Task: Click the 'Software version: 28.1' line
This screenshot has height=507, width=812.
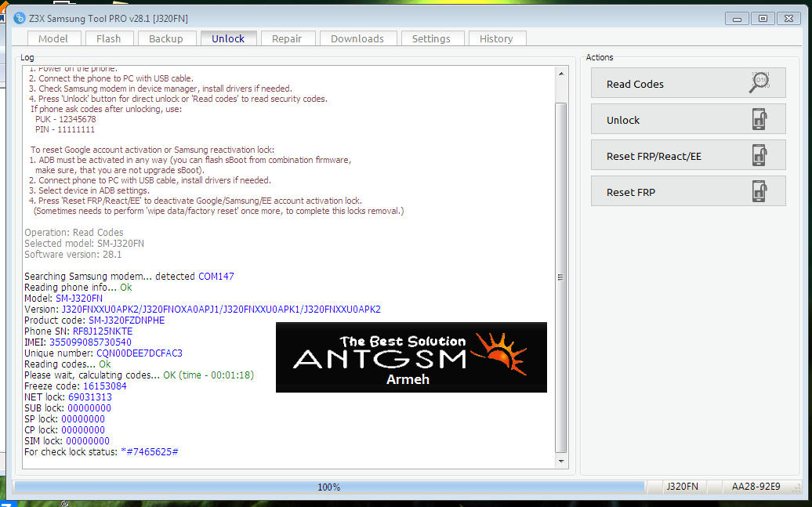Action: 73,254
